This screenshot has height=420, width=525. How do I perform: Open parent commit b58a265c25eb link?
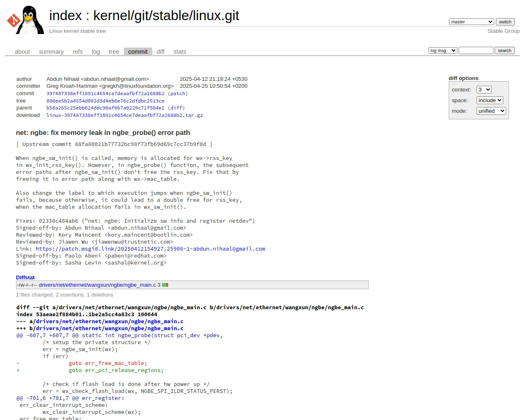[x=105, y=108]
